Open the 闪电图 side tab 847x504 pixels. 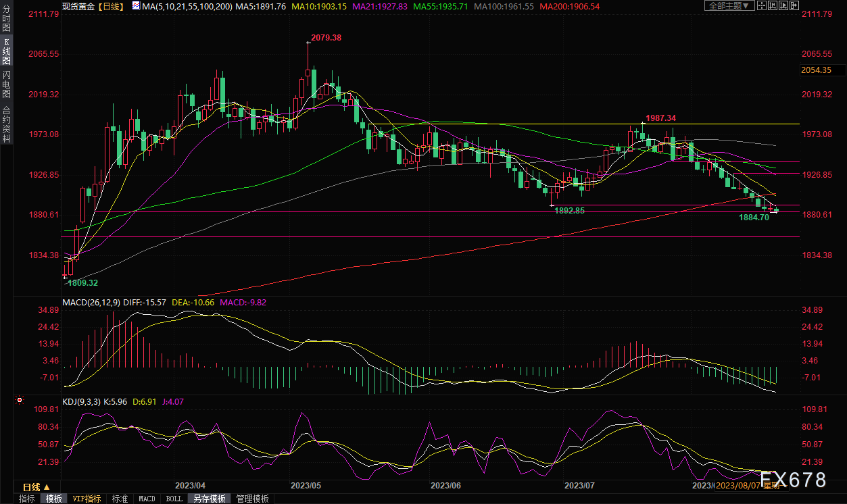tap(6, 84)
